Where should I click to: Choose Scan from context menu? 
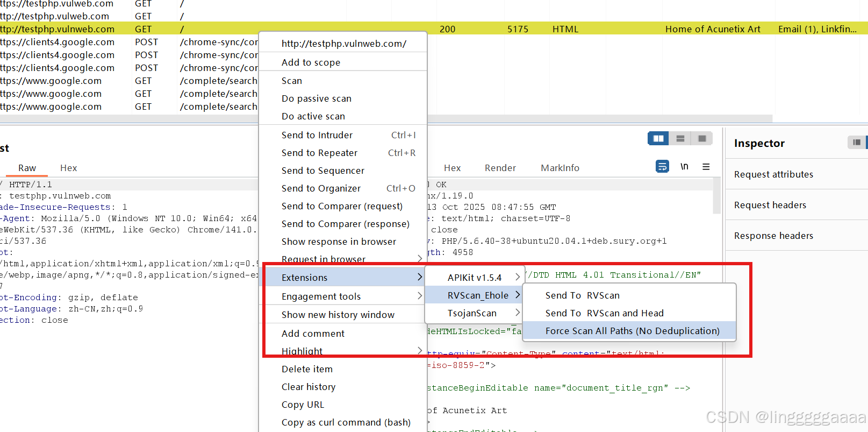click(x=292, y=81)
